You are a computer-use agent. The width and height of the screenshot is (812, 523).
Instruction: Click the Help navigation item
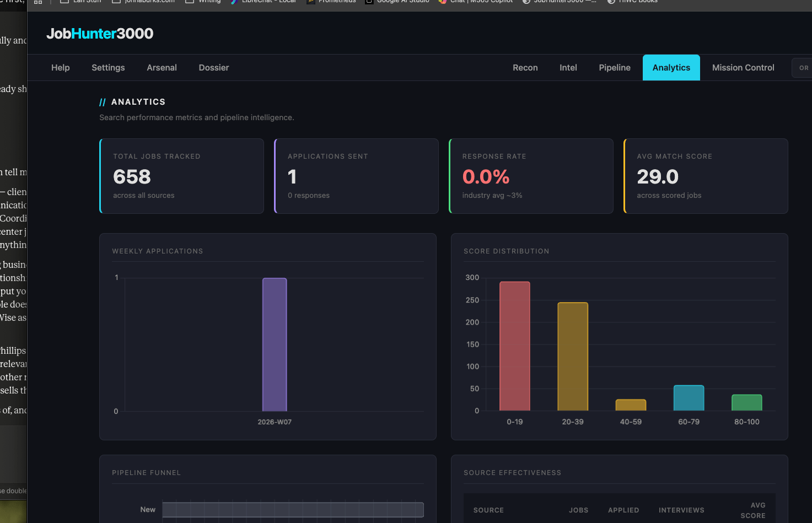click(x=60, y=67)
